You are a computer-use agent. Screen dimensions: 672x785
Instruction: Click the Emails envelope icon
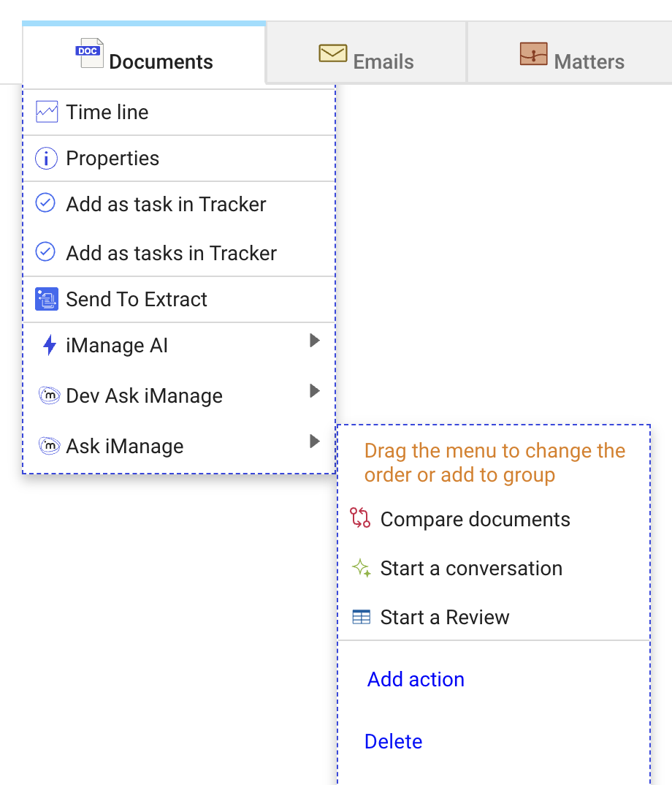click(333, 53)
